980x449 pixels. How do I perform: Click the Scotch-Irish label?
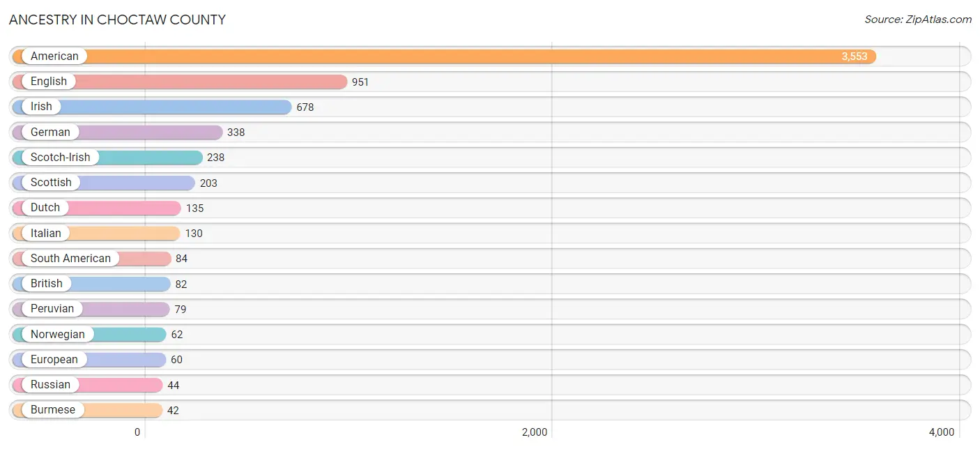click(60, 158)
